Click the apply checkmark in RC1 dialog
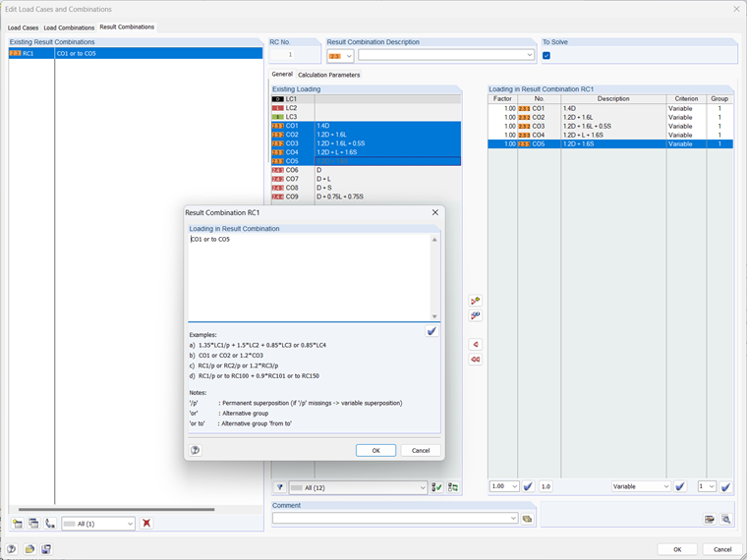The image size is (747, 560). (x=431, y=331)
